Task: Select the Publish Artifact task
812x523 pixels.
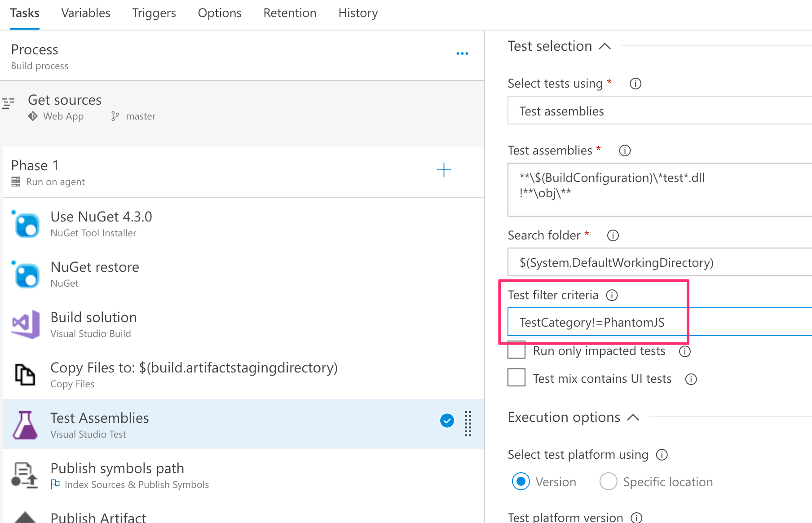Action: point(243,512)
